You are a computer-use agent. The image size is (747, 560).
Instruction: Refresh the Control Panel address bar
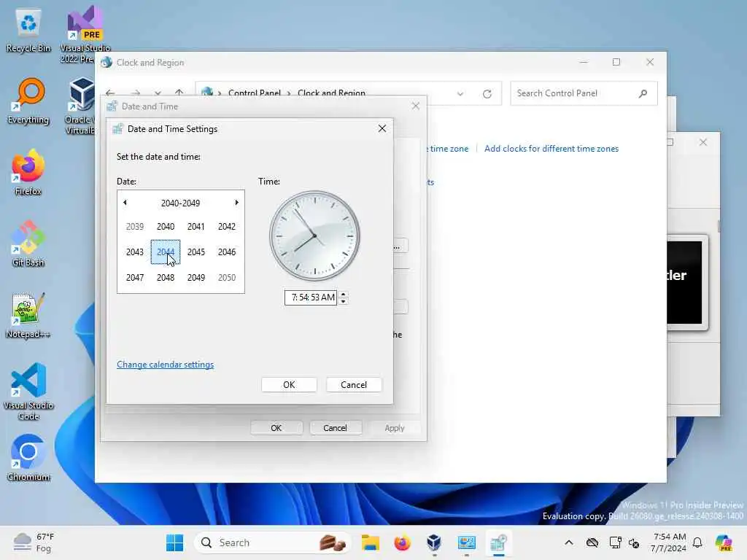point(487,94)
